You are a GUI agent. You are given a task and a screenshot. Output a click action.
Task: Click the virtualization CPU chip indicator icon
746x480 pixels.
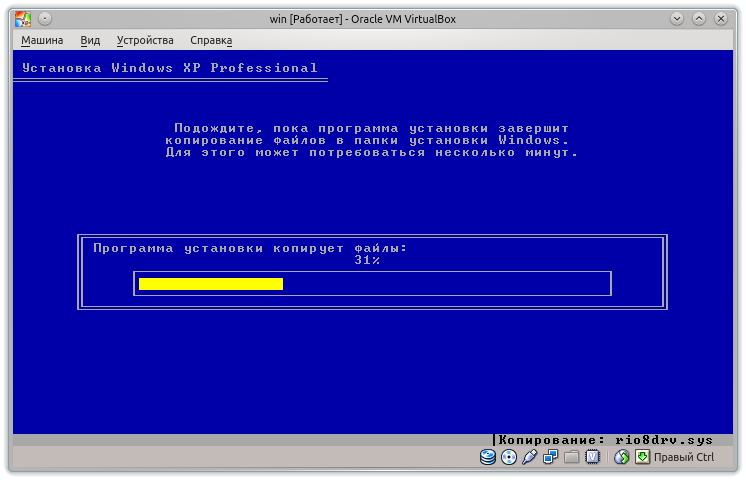click(592, 457)
